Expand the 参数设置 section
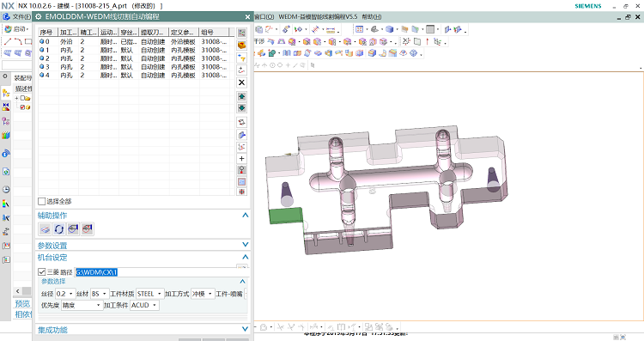Image resolution: width=644 pixels, height=341 pixels. (x=246, y=245)
